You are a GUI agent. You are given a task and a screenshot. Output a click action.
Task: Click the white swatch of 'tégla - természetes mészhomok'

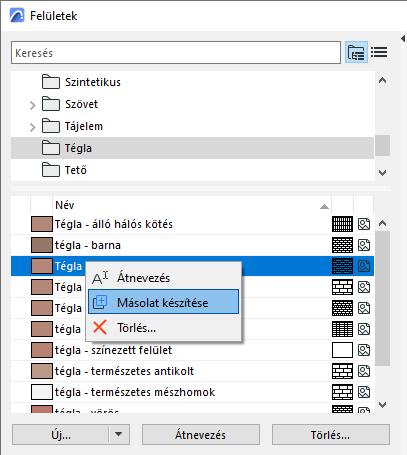42,392
